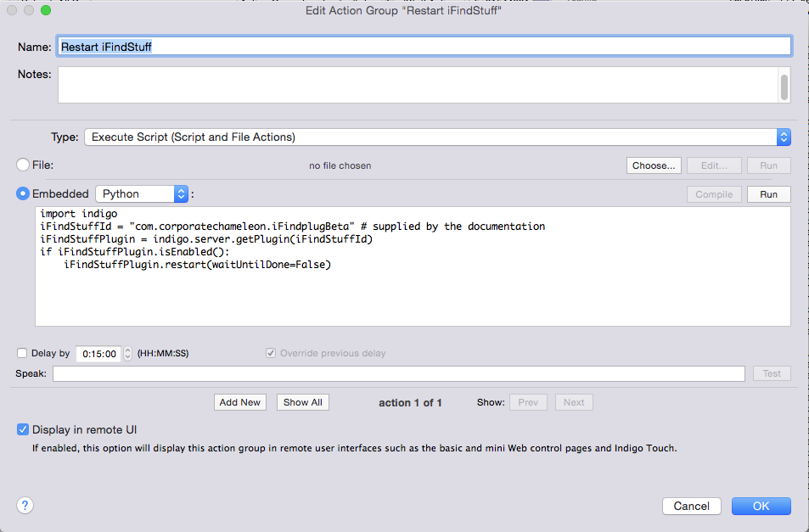The height and width of the screenshot is (532, 809).
Task: Confirm with the OK button
Action: pyautogui.click(x=761, y=506)
